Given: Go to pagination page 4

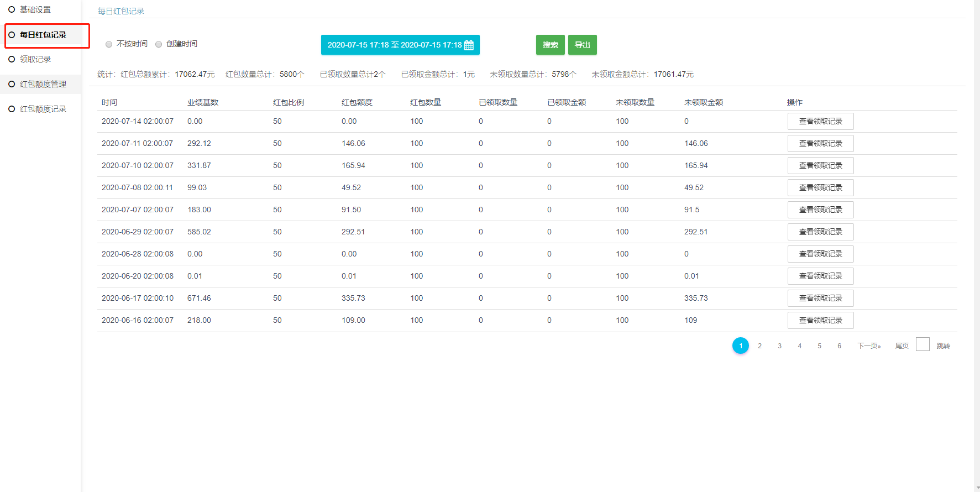Looking at the screenshot, I should pyautogui.click(x=800, y=346).
